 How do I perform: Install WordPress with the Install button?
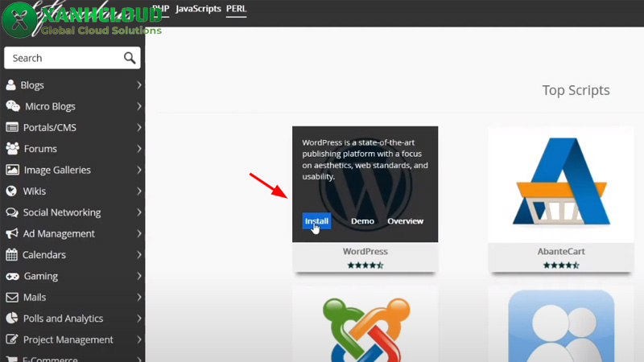point(316,220)
